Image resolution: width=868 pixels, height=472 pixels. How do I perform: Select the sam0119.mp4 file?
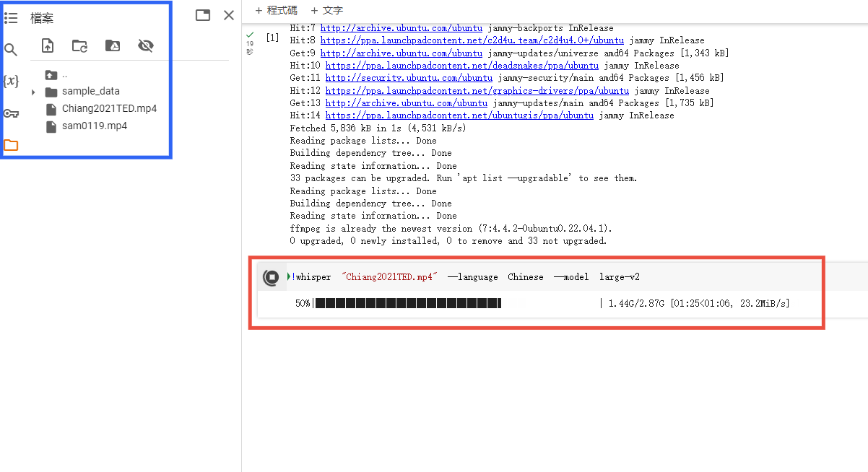click(94, 126)
